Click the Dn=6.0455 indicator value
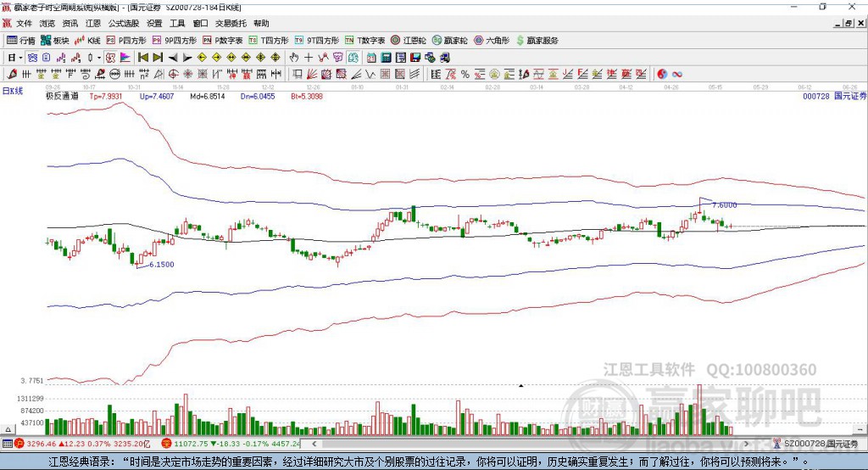This screenshot has width=868, height=470. (x=258, y=96)
